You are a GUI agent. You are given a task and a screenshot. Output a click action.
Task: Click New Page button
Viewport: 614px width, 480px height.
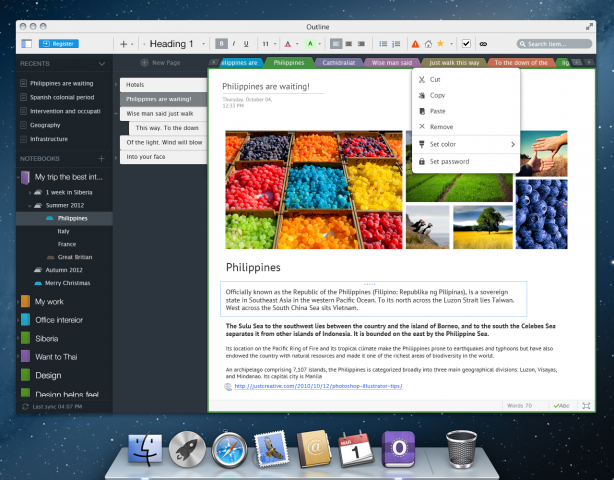click(x=161, y=63)
